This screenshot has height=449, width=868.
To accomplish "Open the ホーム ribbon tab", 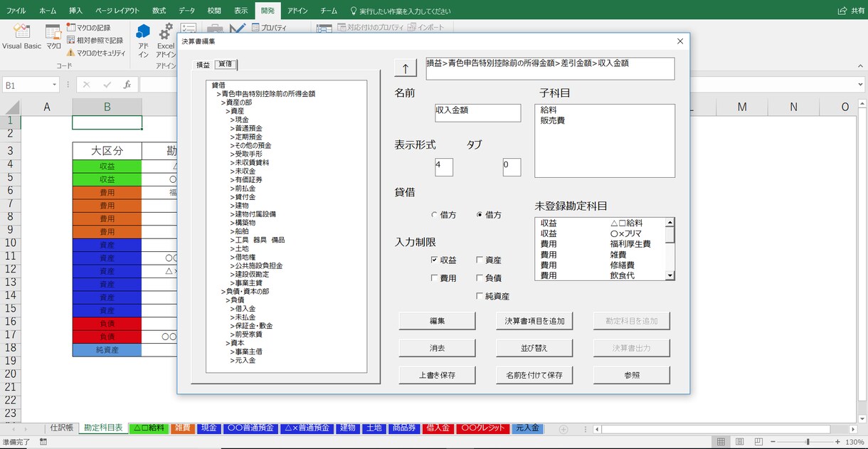I will pyautogui.click(x=48, y=11).
